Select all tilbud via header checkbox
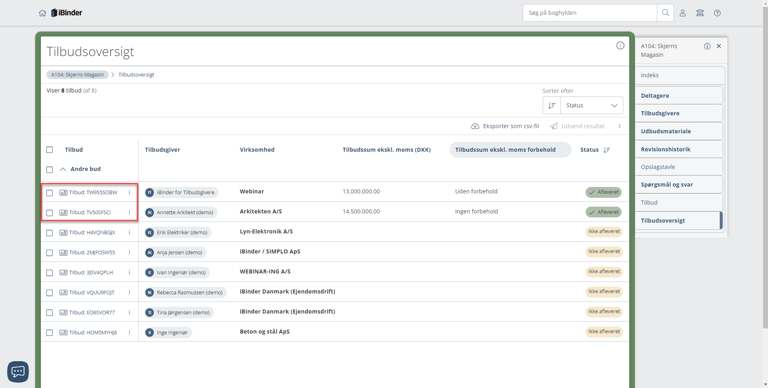 click(49, 150)
